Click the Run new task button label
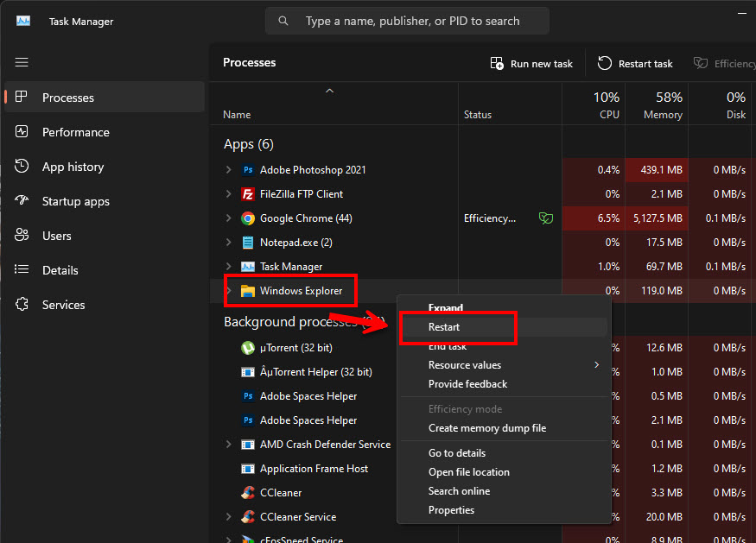This screenshot has width=756, height=543. click(x=542, y=64)
